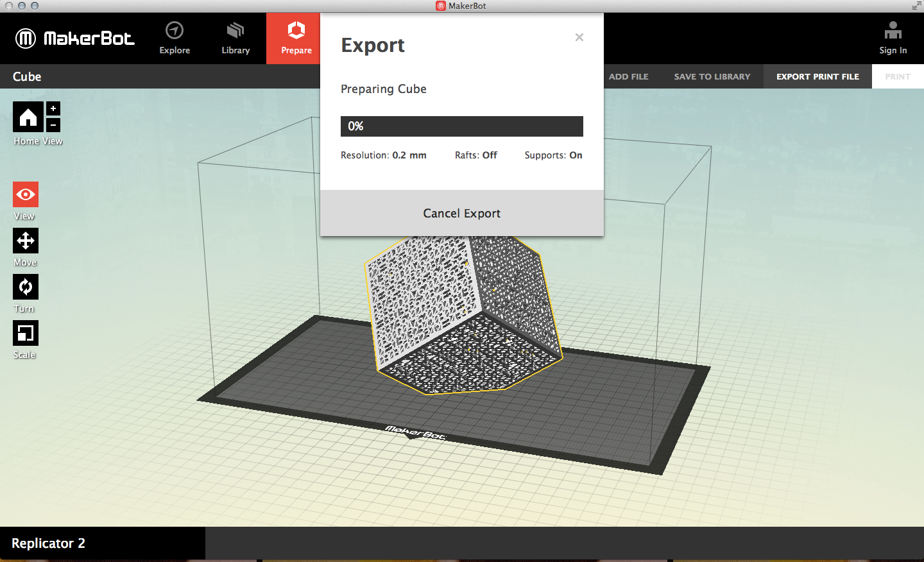Viewport: 924px width, 562px height.
Task: Click the Cube project title
Action: (x=26, y=76)
